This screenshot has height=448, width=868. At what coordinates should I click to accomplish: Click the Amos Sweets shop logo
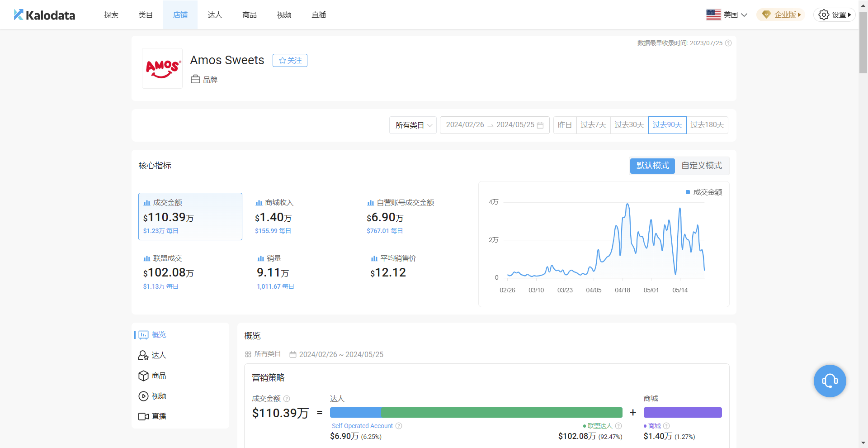point(162,68)
